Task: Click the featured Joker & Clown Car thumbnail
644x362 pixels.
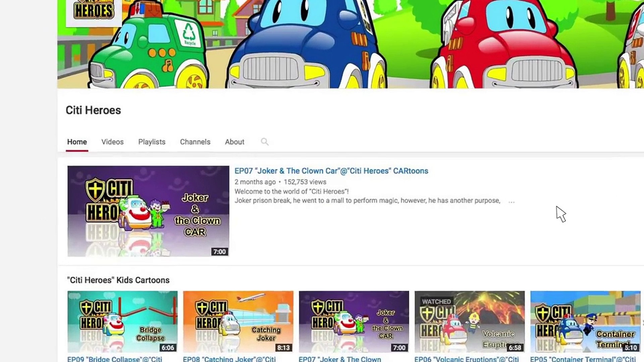Action: coord(148,211)
